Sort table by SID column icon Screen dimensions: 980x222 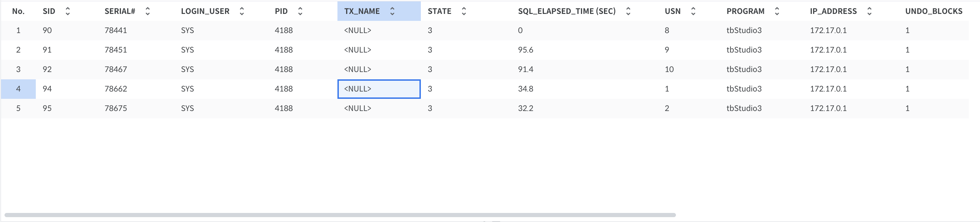tap(68, 11)
